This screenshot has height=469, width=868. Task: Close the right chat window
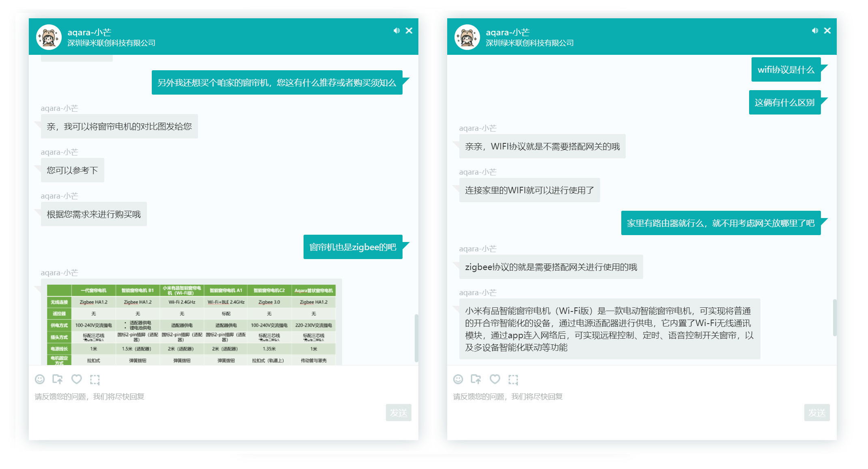tap(827, 30)
